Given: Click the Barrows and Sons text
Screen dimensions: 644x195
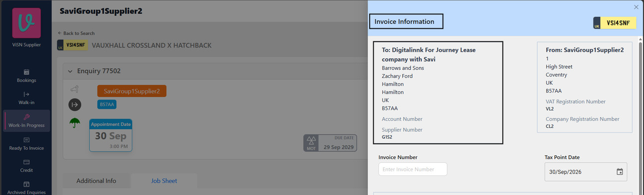Looking at the screenshot, I should pyautogui.click(x=403, y=68).
